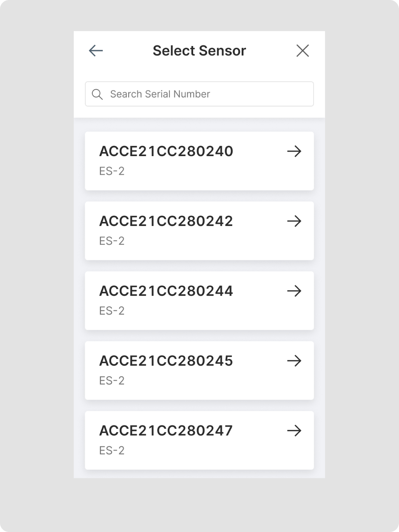Choose the ACCE21CC280242 serial number text
The height and width of the screenshot is (532, 399).
tap(166, 221)
